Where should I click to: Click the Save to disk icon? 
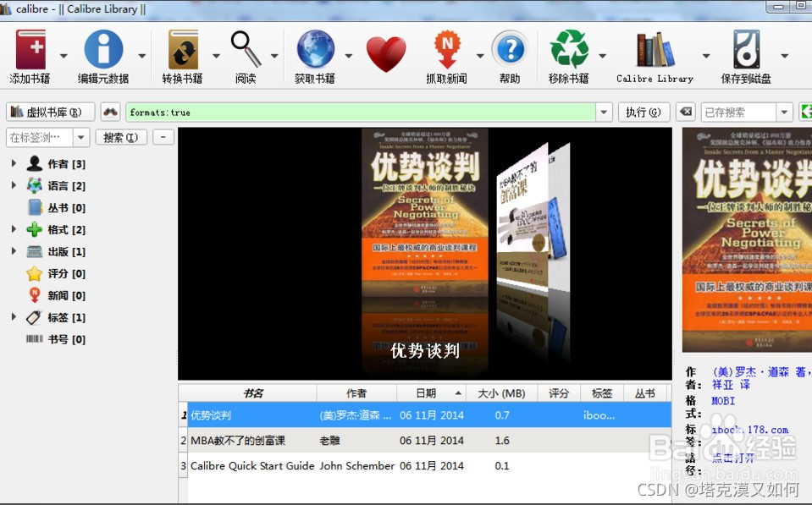coord(746,50)
